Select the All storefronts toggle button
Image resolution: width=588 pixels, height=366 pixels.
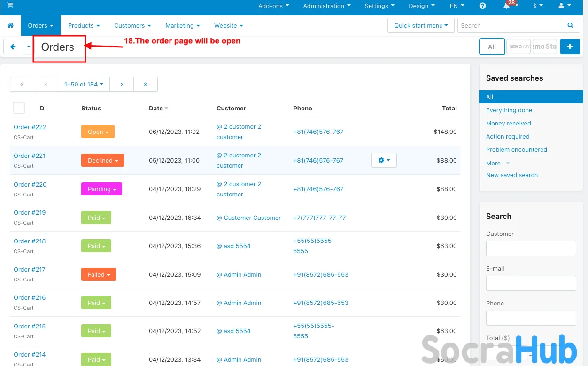[492, 47]
